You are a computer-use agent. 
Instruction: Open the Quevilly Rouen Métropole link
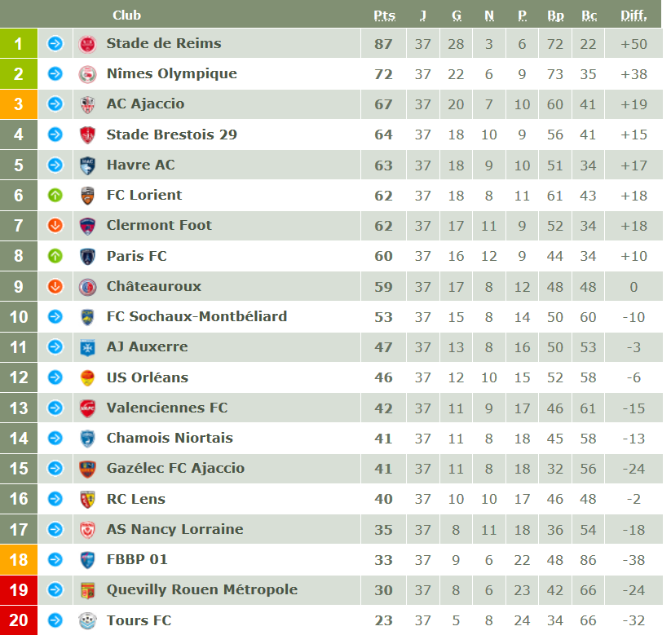[x=201, y=589]
